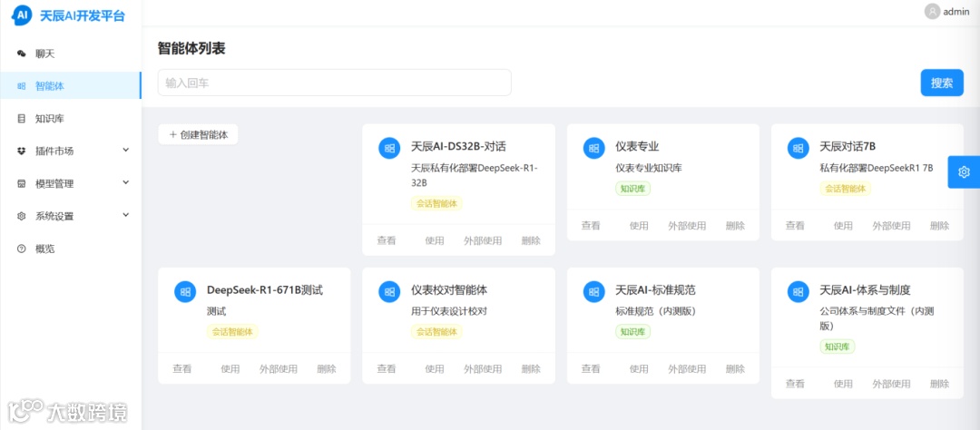Click 使用 on 天辰对话7B card

843,226
